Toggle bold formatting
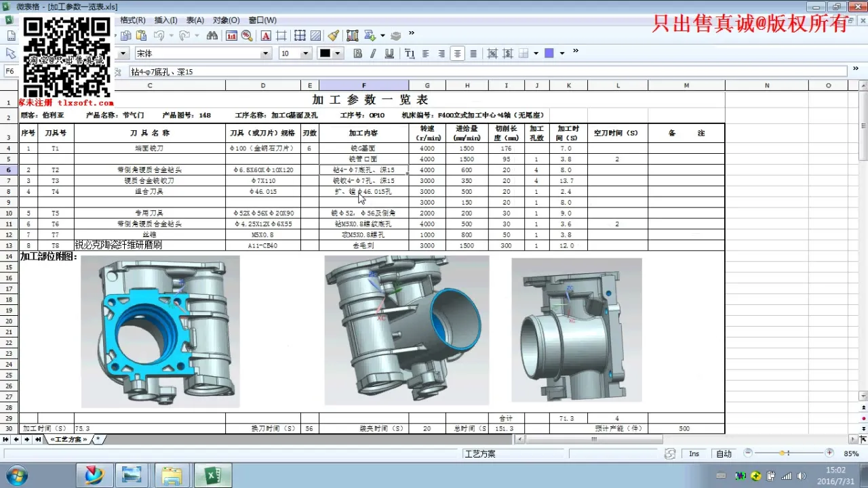Viewport: 868px width, 488px height. tap(357, 54)
